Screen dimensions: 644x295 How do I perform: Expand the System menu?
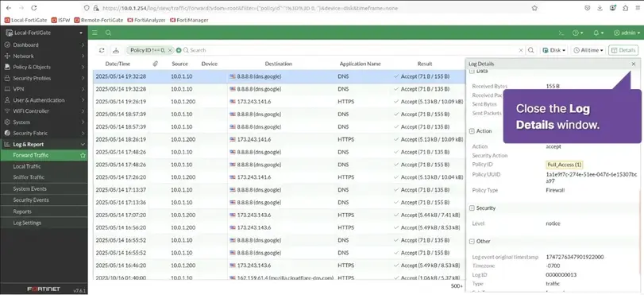(44, 122)
